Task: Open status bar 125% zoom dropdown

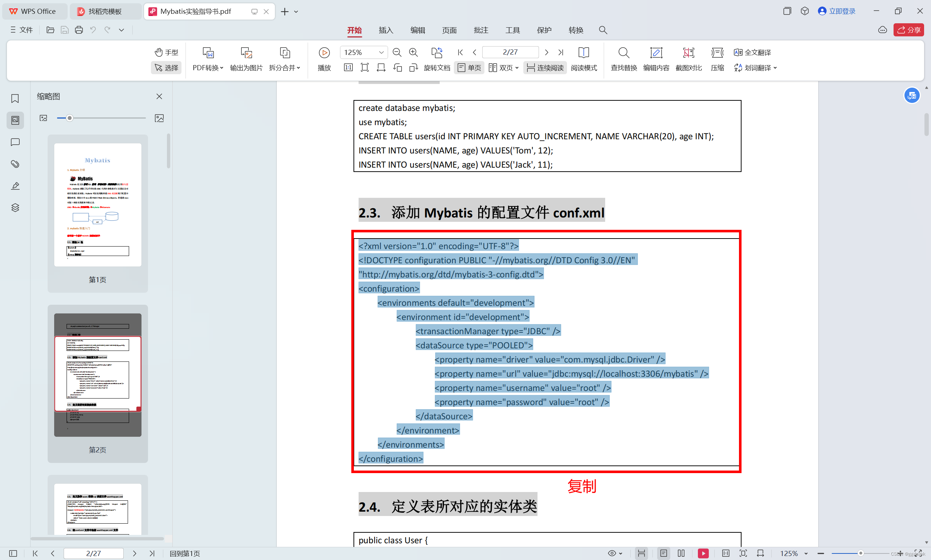Action: (x=794, y=553)
